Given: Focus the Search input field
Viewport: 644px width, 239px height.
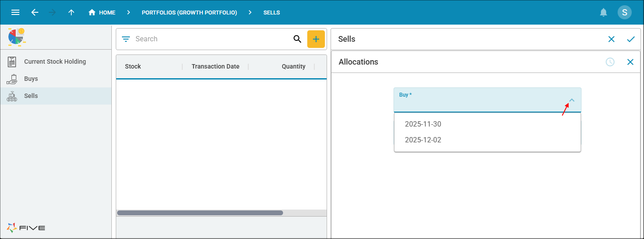Looking at the screenshot, I should pos(211,39).
